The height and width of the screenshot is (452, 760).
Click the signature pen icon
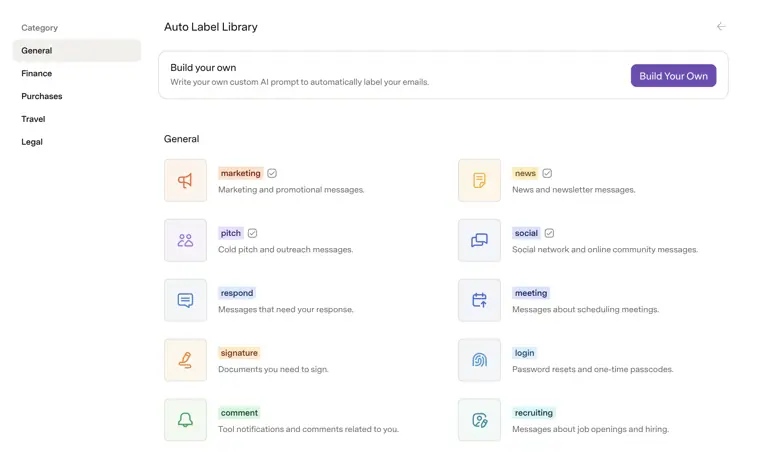[185, 360]
